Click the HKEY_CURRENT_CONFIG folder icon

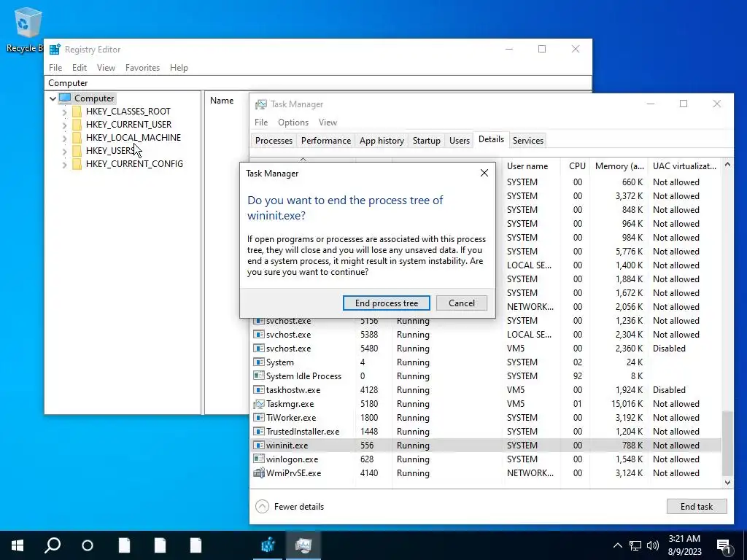pos(77,164)
